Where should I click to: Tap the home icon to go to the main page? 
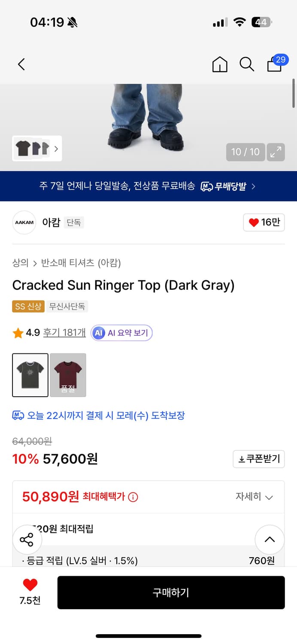(x=219, y=64)
